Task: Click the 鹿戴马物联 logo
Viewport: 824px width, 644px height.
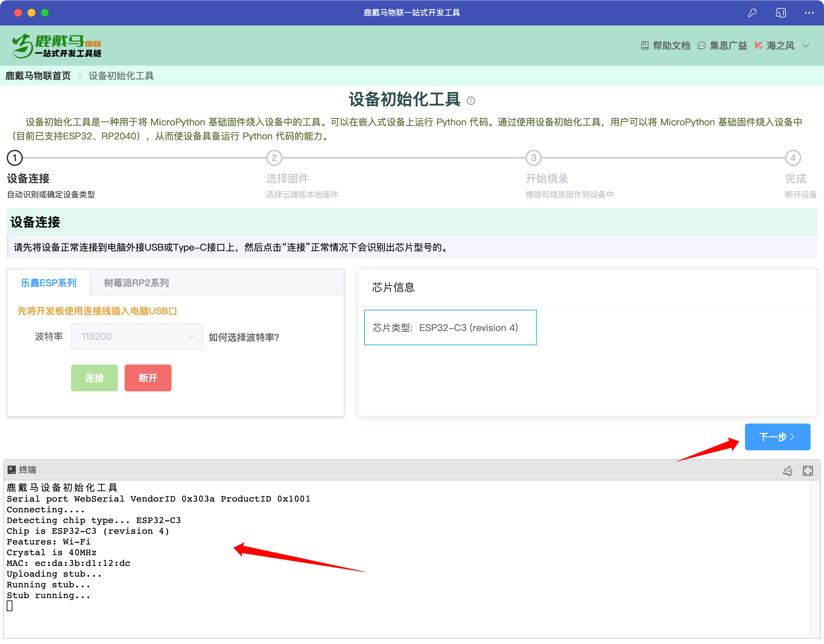Action: [57, 46]
